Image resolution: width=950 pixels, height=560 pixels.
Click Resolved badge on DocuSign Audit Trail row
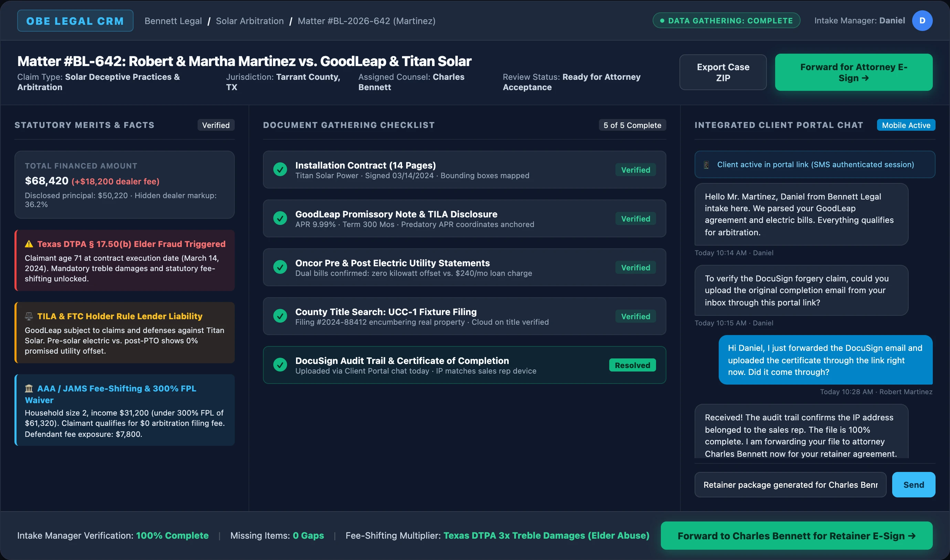click(632, 365)
